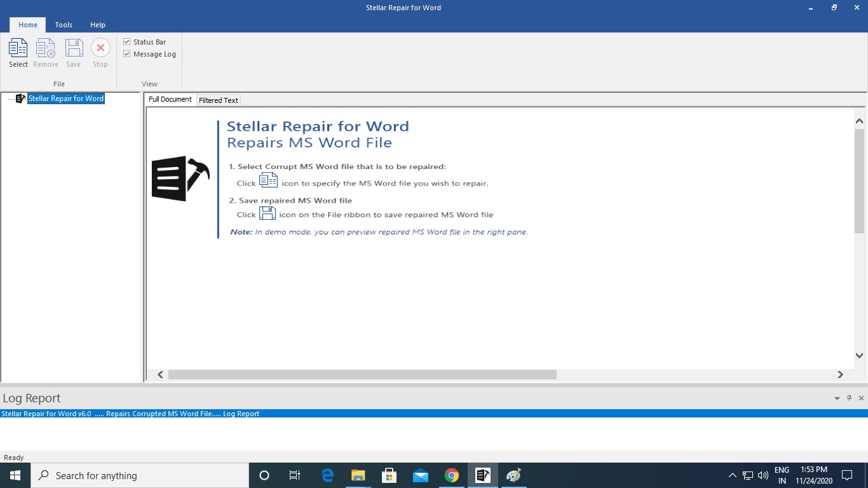Click the network icon in system tray

748,475
